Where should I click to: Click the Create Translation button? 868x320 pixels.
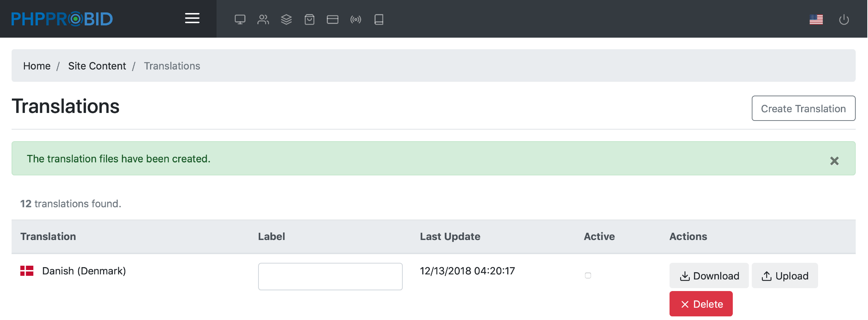(x=803, y=109)
